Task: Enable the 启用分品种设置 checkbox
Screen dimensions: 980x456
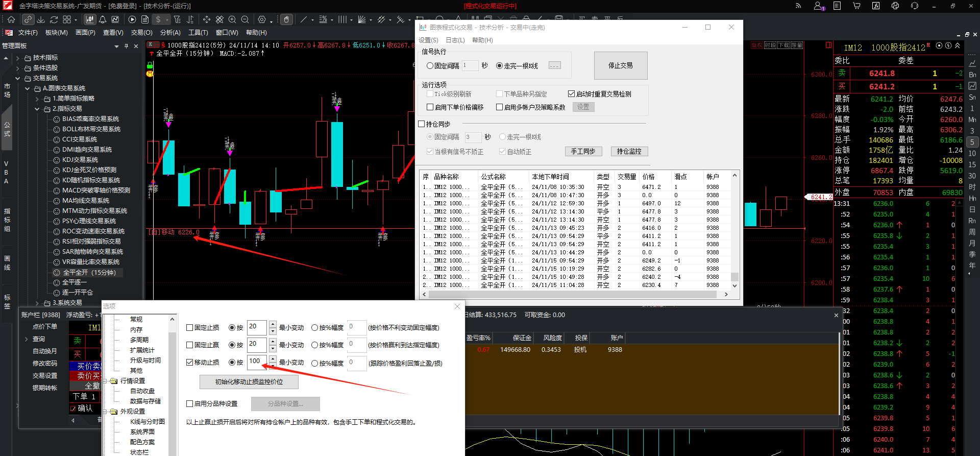Action: 189,403
